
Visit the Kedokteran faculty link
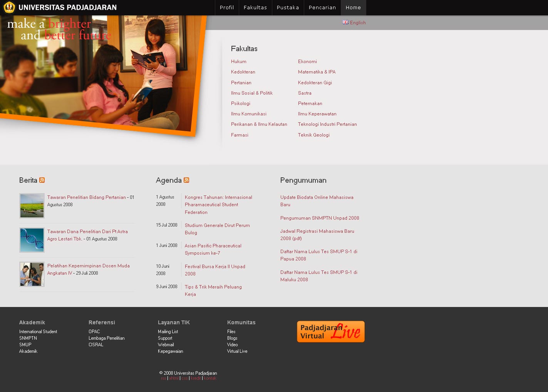243,72
